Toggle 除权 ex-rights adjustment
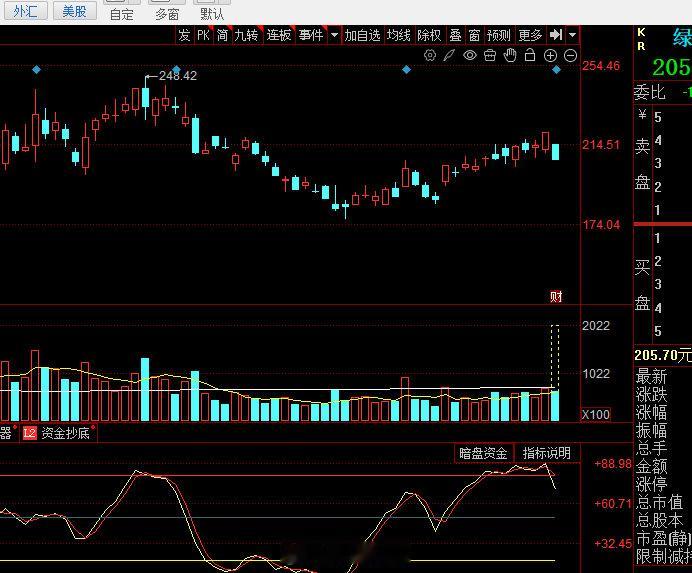Screen dimensions: 692x573 pos(429,35)
